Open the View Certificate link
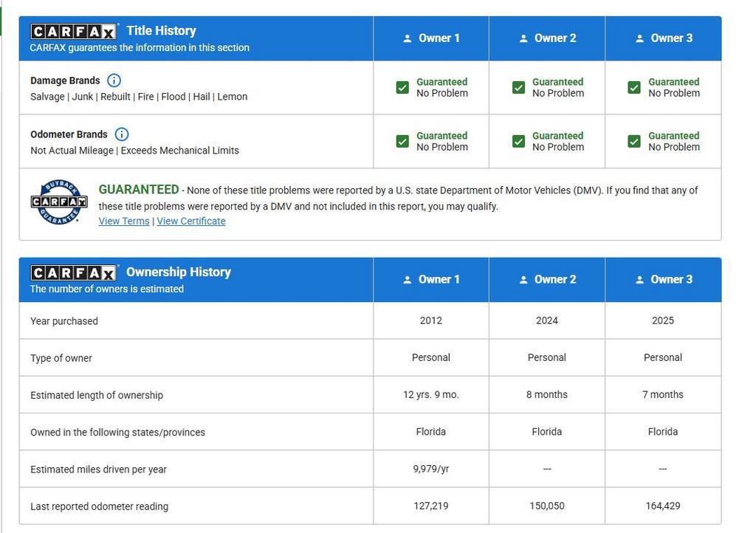Screen dimensions: 756x533 coord(191,221)
